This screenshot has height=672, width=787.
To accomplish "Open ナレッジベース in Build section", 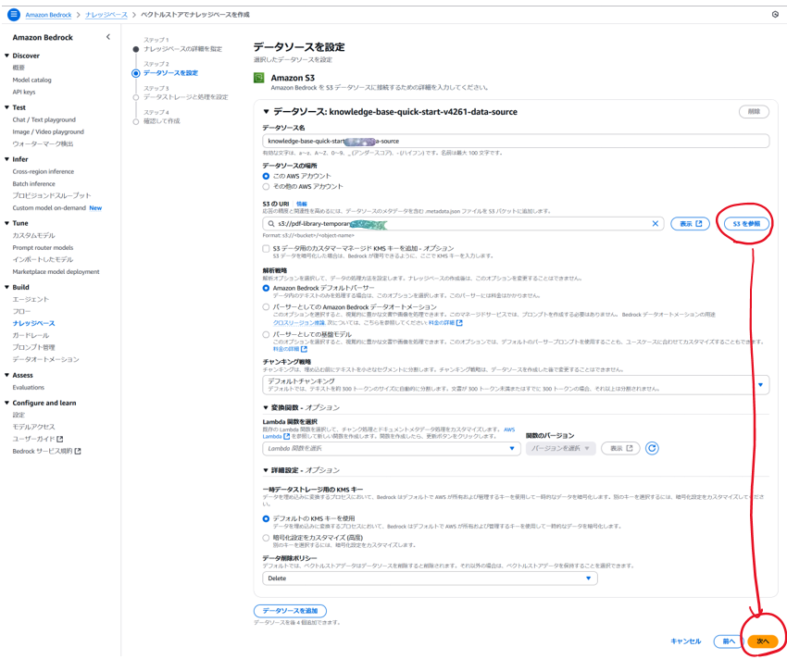I will tap(33, 323).
